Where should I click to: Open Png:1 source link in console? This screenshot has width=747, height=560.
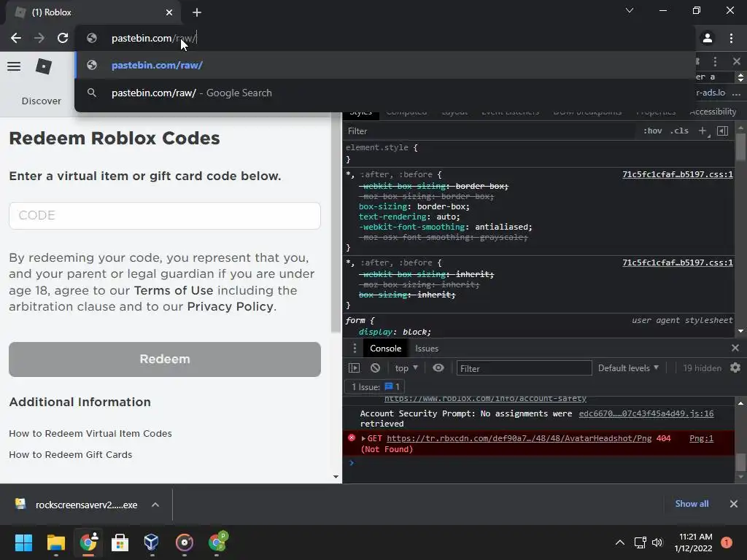click(701, 438)
